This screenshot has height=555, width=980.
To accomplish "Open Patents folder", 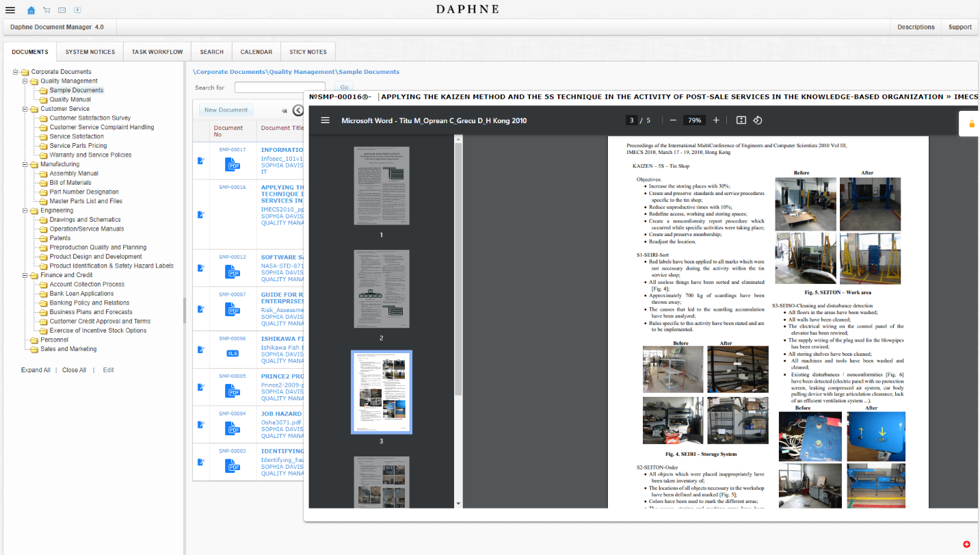I will [60, 238].
